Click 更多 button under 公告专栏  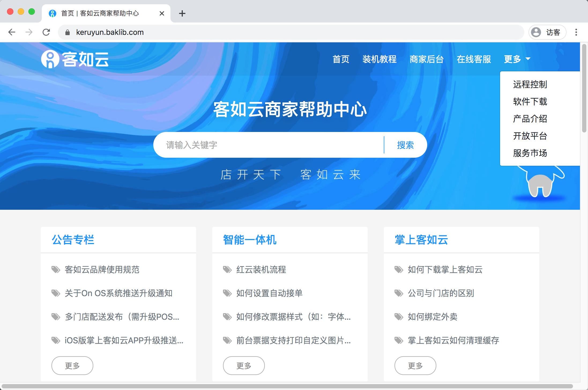pos(72,366)
